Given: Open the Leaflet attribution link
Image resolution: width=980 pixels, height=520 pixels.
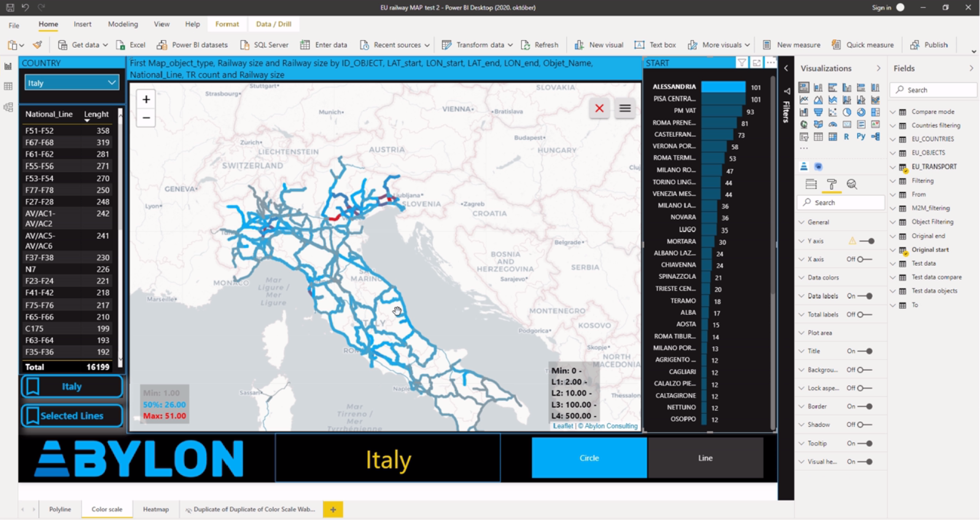Looking at the screenshot, I should (562, 425).
